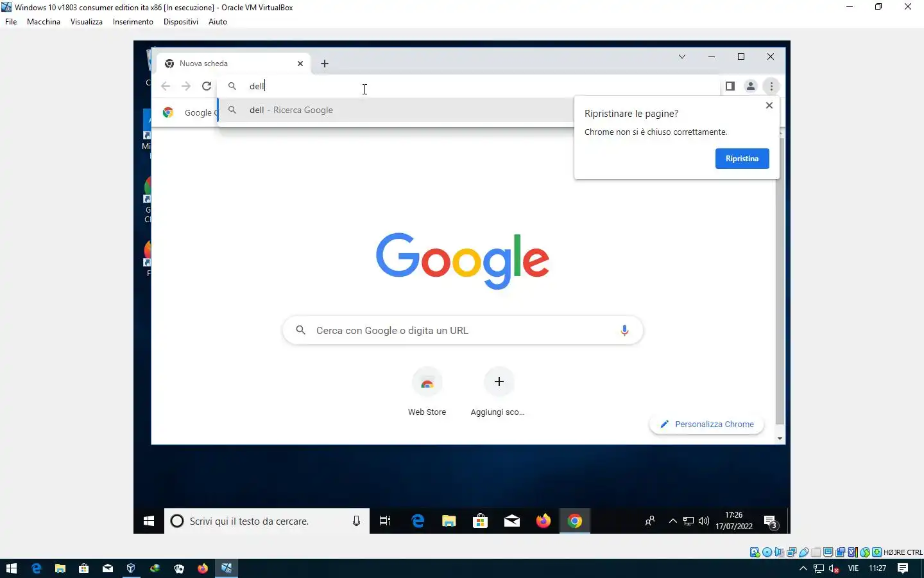This screenshot has width=924, height=578.
Task: Open the Chrome tab search chevron
Action: pyautogui.click(x=682, y=57)
